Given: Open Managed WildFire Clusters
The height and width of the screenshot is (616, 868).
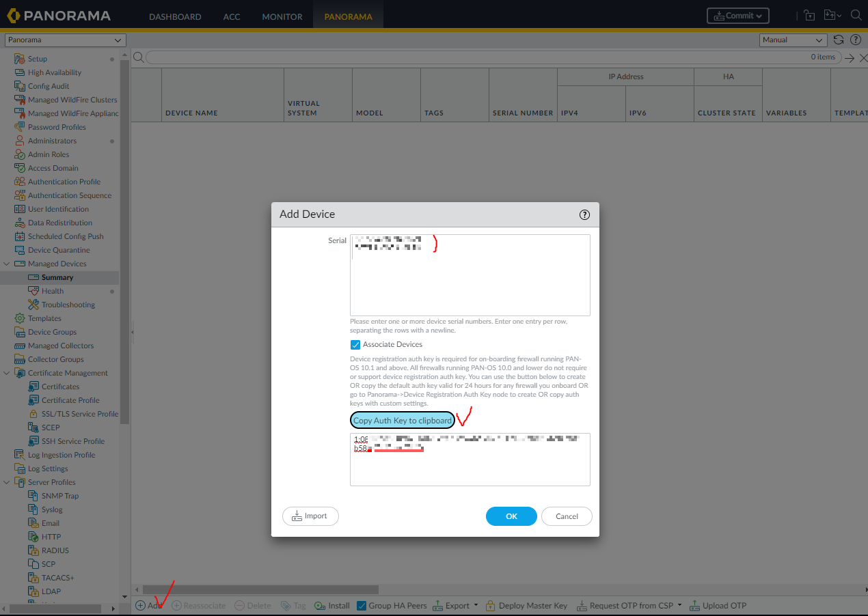Looking at the screenshot, I should [x=72, y=100].
